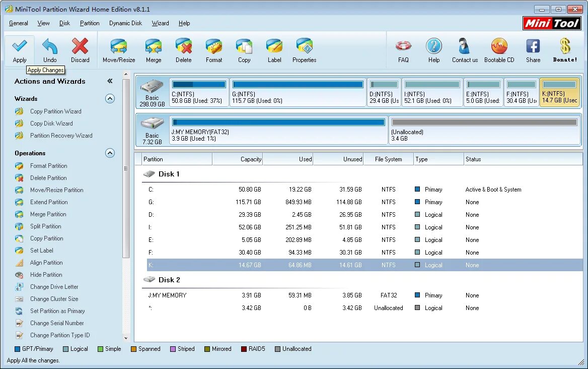
Task: Launch Partition Recovery Wizard
Action: [x=61, y=136]
